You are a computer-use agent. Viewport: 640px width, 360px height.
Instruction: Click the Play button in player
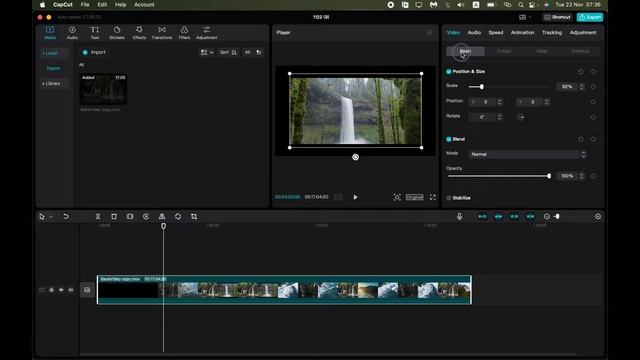click(356, 198)
